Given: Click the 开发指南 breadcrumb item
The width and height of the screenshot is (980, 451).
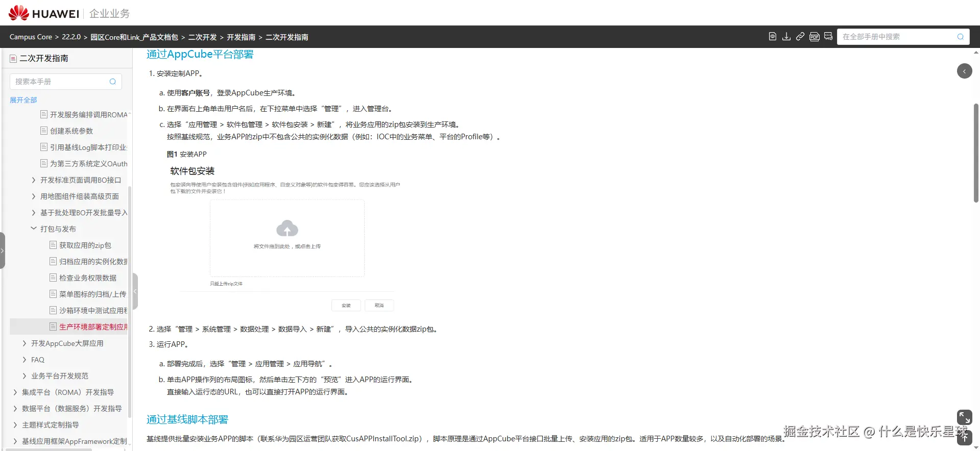Looking at the screenshot, I should pos(241,37).
